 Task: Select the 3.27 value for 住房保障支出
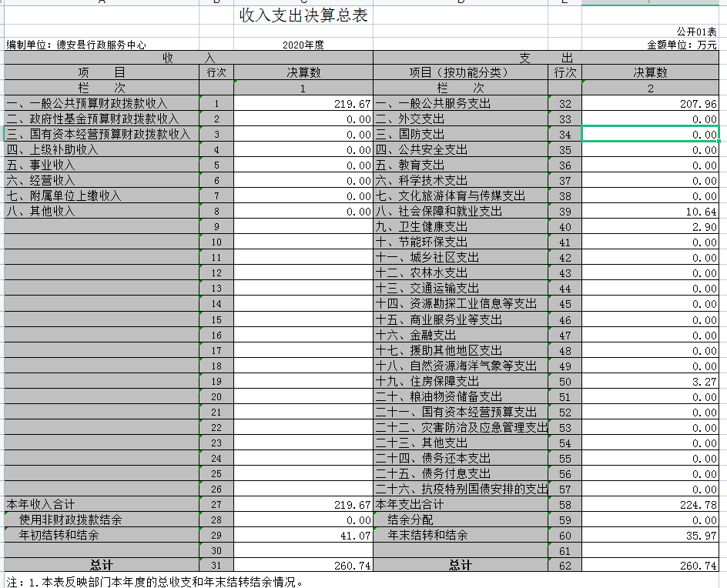pos(650,381)
